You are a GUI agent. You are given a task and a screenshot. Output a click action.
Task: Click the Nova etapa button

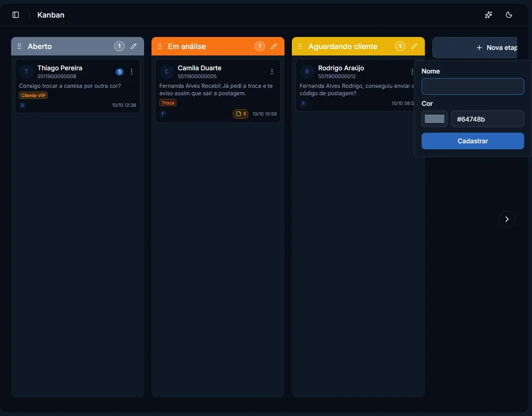pyautogui.click(x=475, y=48)
